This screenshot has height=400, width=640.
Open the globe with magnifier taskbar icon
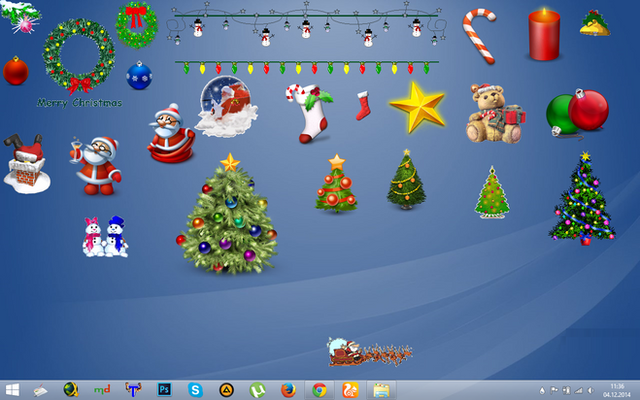click(x=71, y=390)
